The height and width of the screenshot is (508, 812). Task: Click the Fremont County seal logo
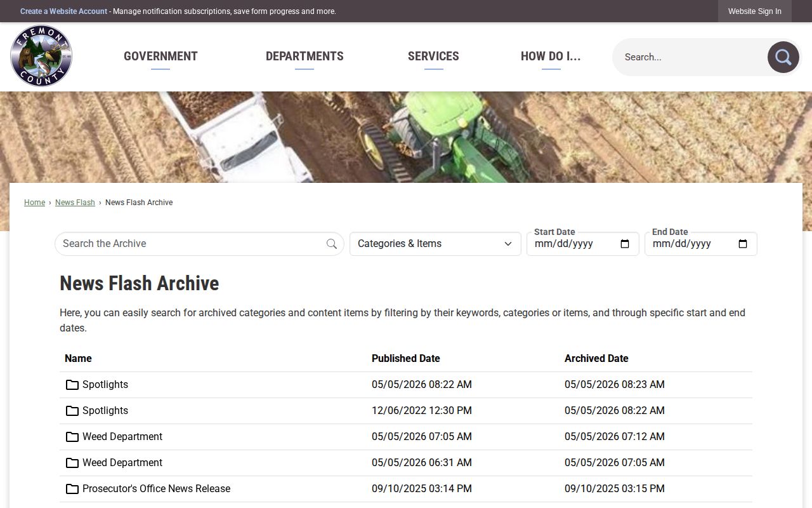[x=41, y=56]
